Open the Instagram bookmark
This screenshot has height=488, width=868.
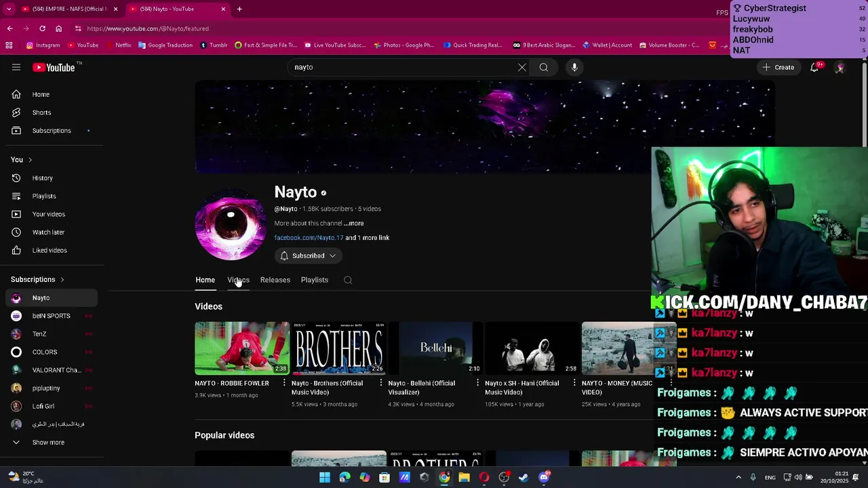coord(43,45)
